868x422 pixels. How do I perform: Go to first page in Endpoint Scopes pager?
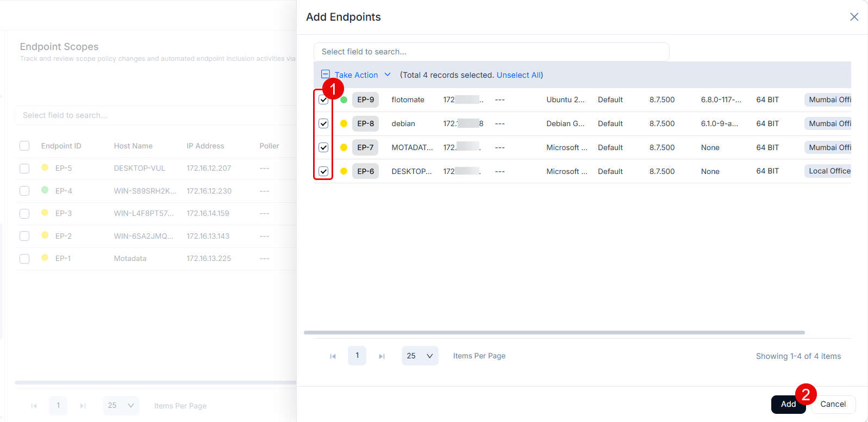coord(34,406)
